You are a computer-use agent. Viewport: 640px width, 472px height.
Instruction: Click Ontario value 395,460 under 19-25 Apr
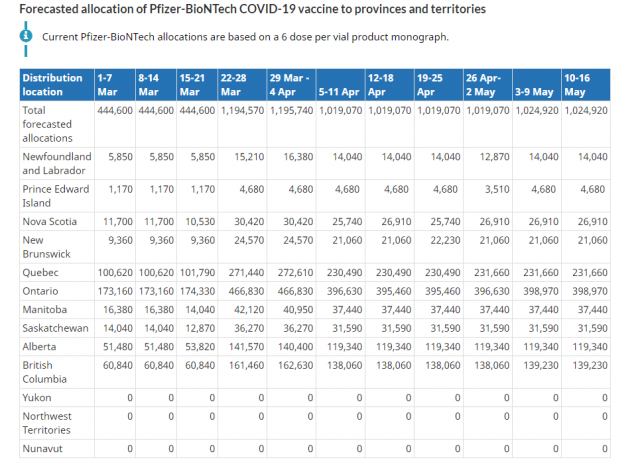(443, 291)
